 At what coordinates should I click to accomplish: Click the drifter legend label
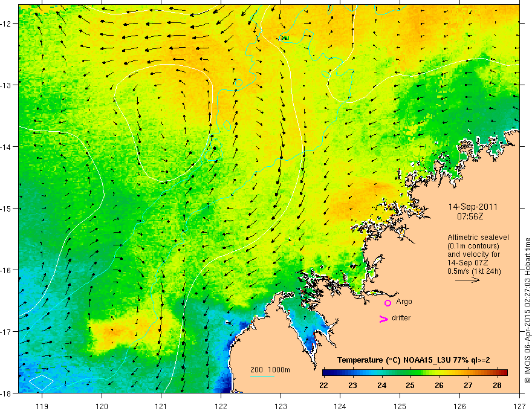[401, 318]
